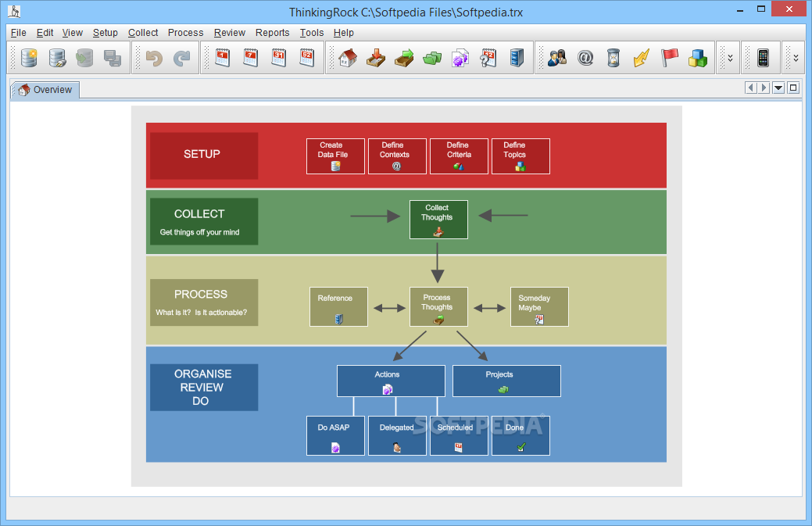This screenshot has height=526, width=812.
Task: Click the Collect Thoughts inbox toolbar icon
Action: (x=376, y=58)
